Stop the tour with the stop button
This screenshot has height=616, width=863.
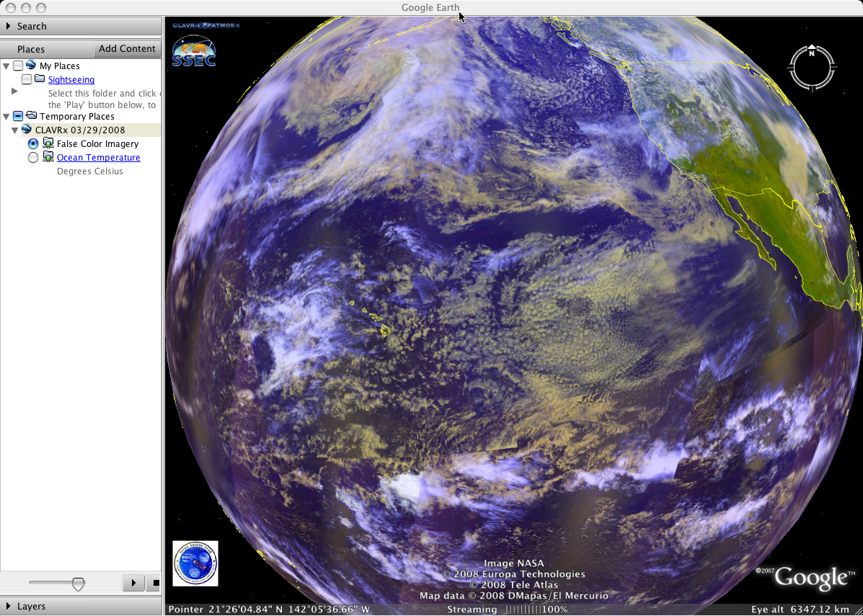(x=154, y=582)
